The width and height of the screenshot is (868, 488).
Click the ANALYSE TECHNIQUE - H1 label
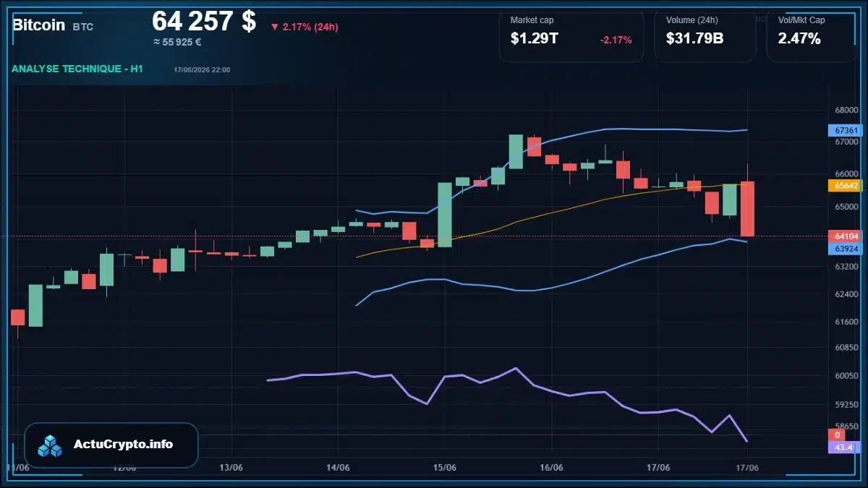click(x=77, y=69)
